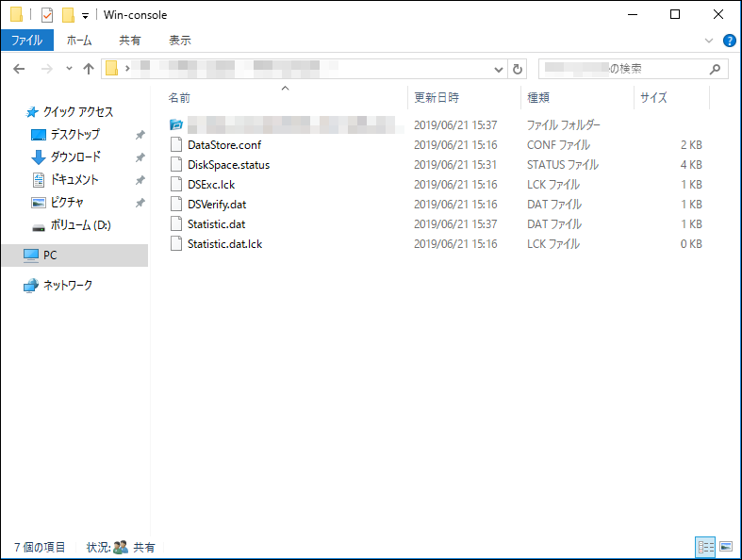Sort by 種類 column header
The image size is (742, 560).
(x=538, y=98)
